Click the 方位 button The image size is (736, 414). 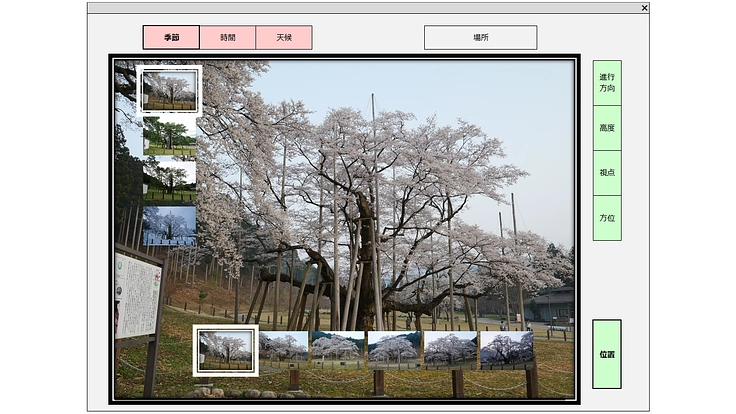click(607, 218)
